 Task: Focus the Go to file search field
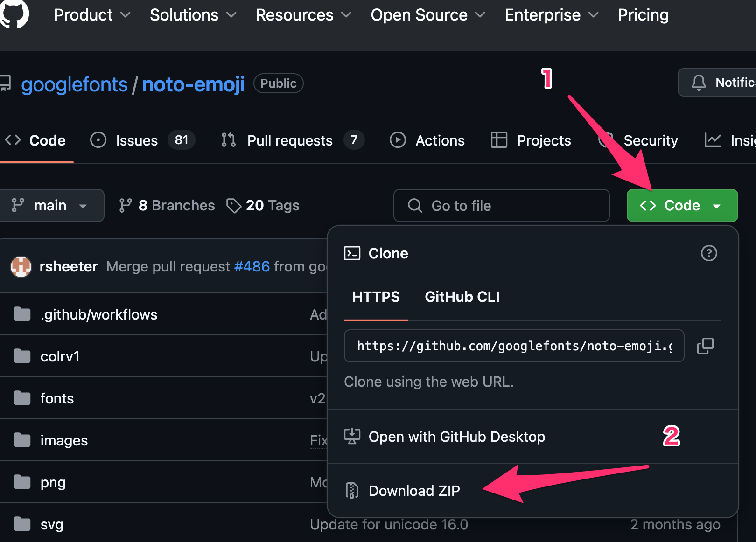pyautogui.click(x=502, y=205)
